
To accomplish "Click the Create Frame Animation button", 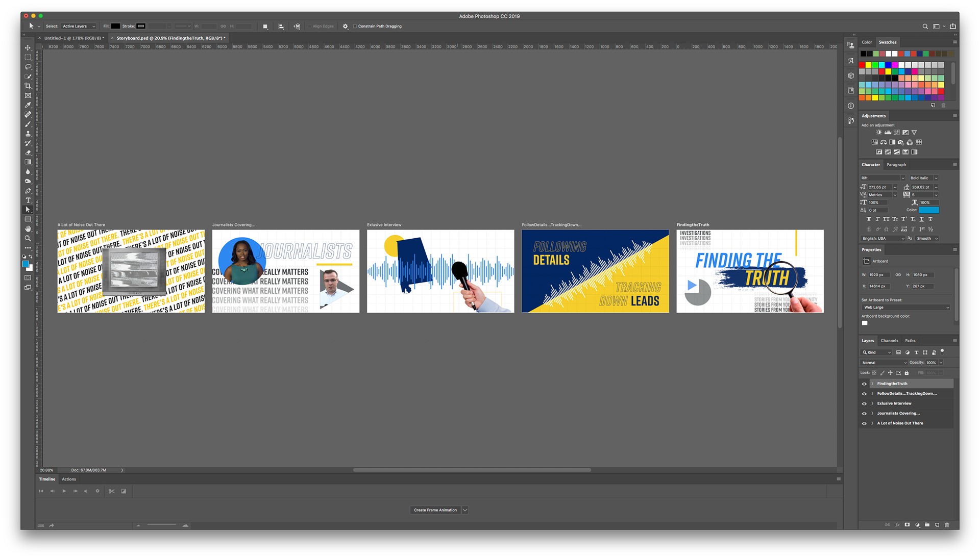I will (435, 510).
